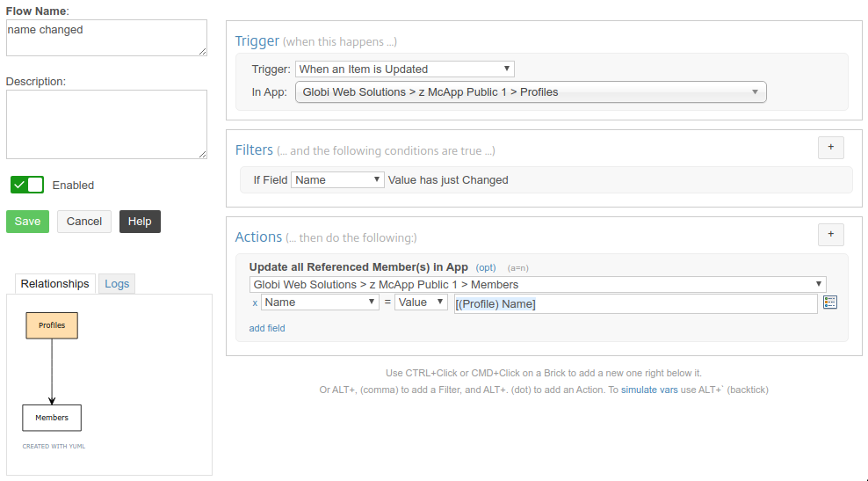The image size is (868, 481).
Task: Change the Value type dropdown
Action: coord(422,302)
